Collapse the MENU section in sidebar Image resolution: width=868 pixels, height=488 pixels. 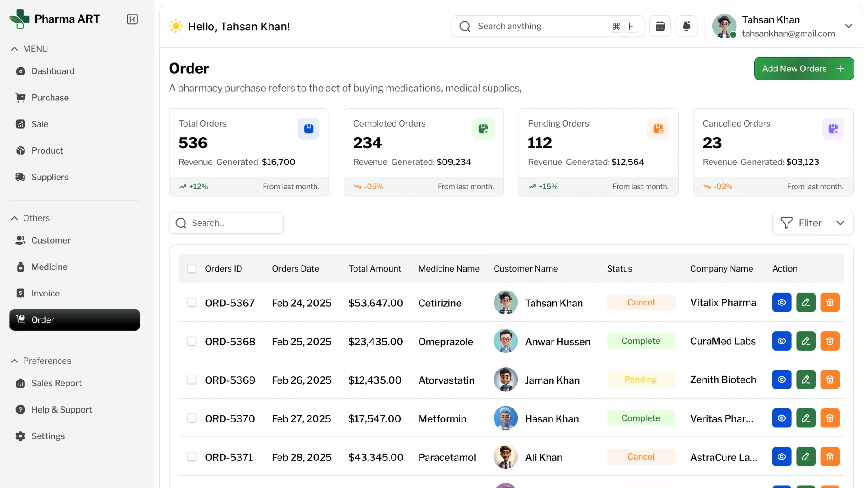click(14, 49)
